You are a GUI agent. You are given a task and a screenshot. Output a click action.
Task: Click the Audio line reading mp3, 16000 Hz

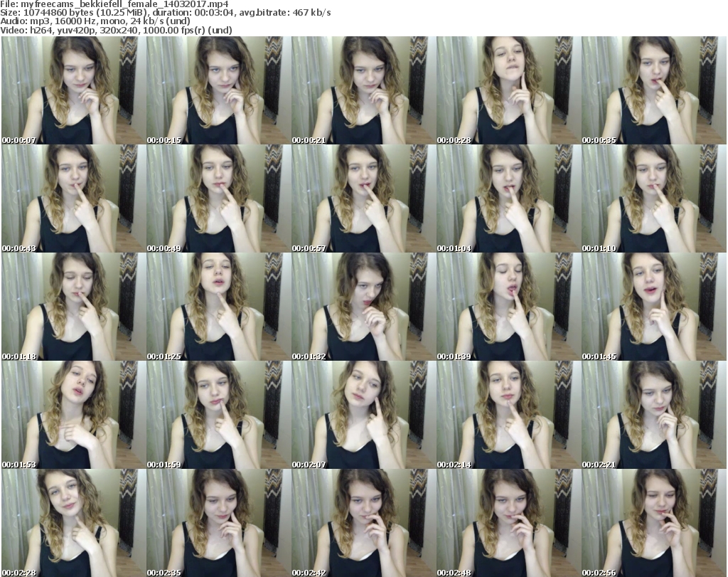point(95,21)
